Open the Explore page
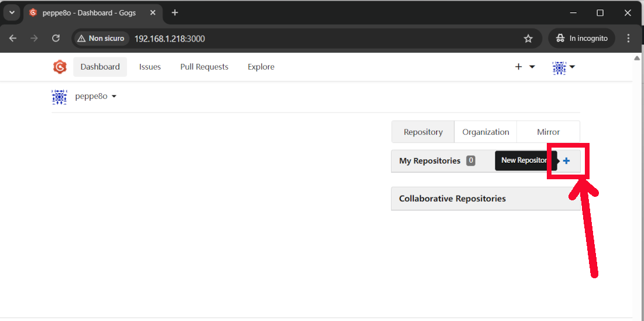The width and height of the screenshot is (644, 321). pyautogui.click(x=261, y=67)
